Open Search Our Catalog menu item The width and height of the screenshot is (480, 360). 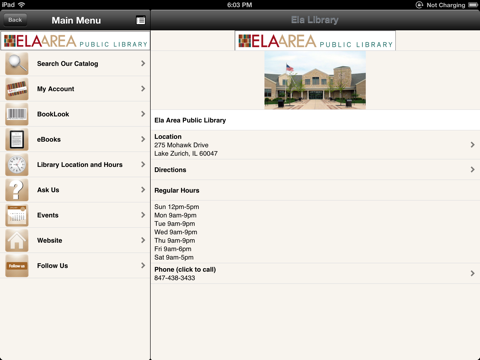point(75,63)
